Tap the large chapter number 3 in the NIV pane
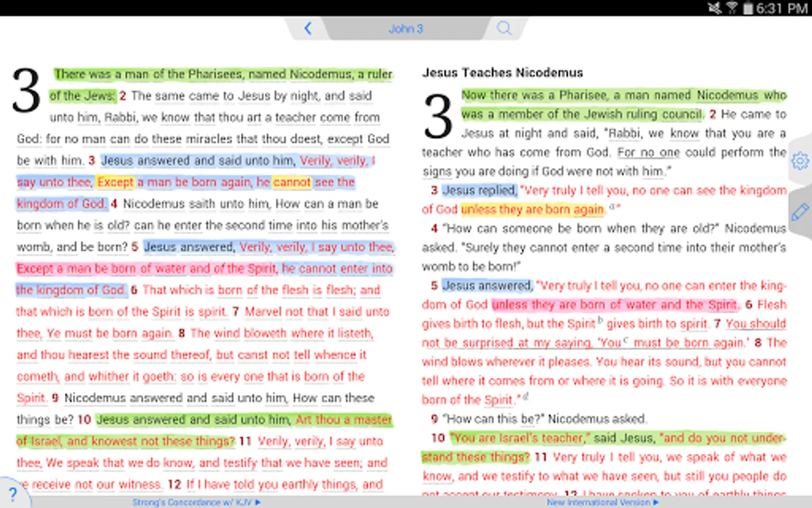The image size is (812, 508). click(x=438, y=117)
